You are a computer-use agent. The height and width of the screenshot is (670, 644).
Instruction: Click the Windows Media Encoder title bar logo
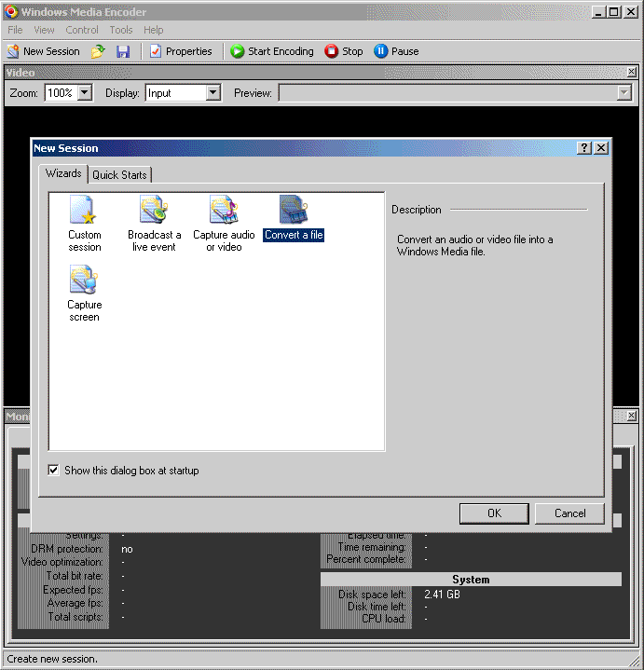click(x=11, y=11)
